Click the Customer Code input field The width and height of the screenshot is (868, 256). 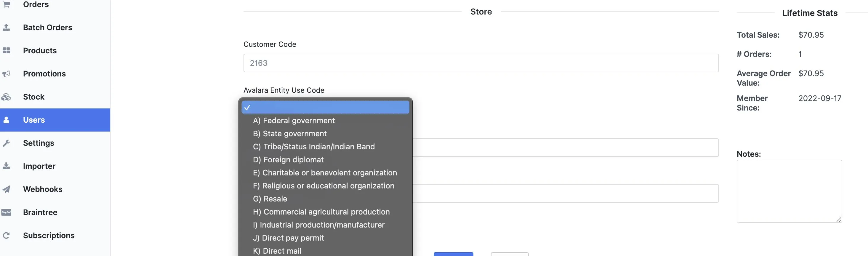481,63
